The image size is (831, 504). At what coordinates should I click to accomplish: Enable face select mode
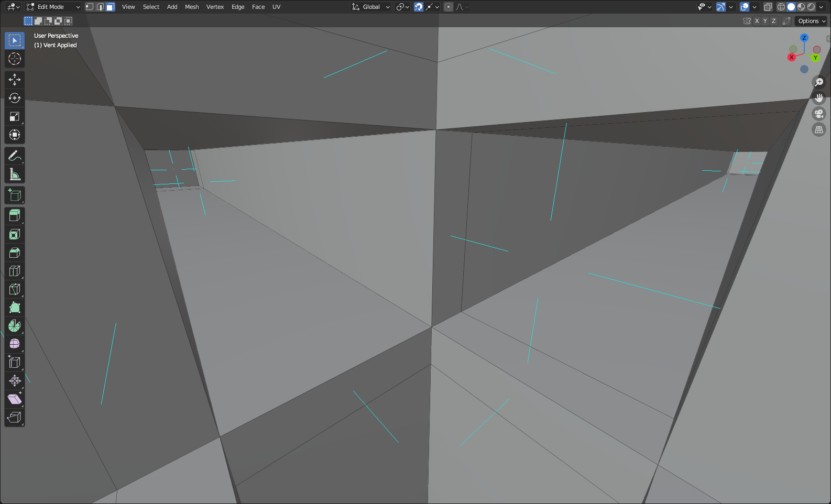[x=111, y=7]
